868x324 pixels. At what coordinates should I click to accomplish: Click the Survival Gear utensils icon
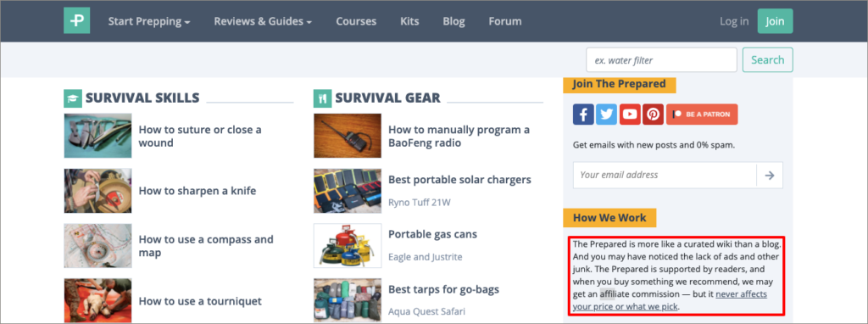(x=322, y=98)
